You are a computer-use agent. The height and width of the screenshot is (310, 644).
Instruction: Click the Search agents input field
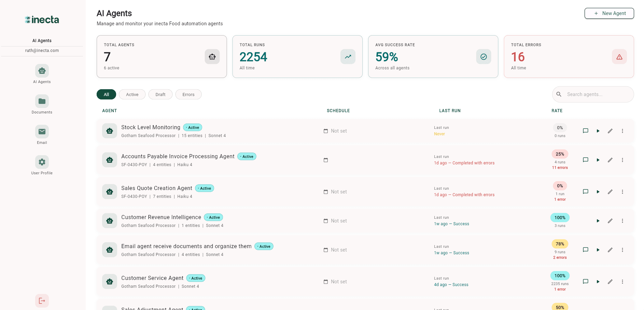593,94
